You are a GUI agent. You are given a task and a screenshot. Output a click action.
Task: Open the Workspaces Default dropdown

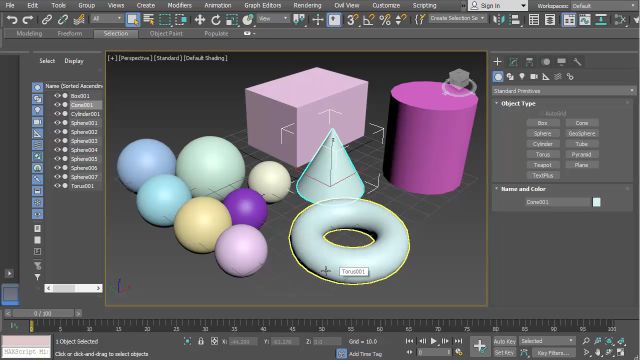[604, 6]
